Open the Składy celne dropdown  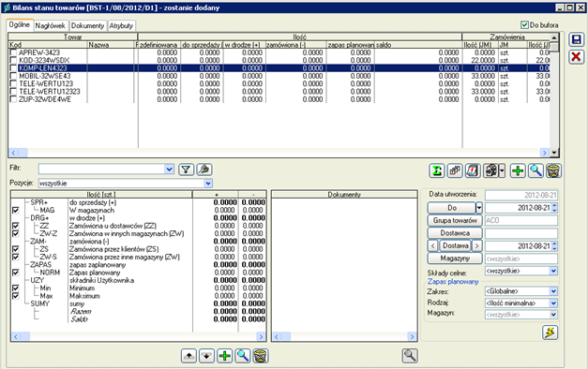pyautogui.click(x=553, y=271)
